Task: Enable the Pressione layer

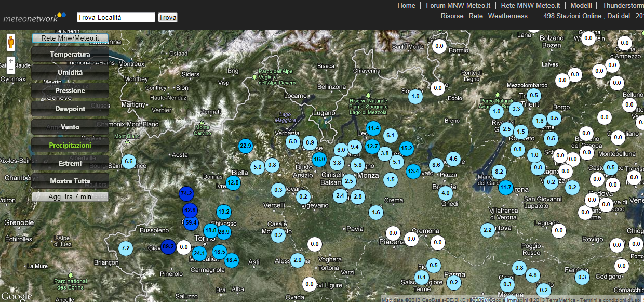Action: pyautogui.click(x=70, y=90)
